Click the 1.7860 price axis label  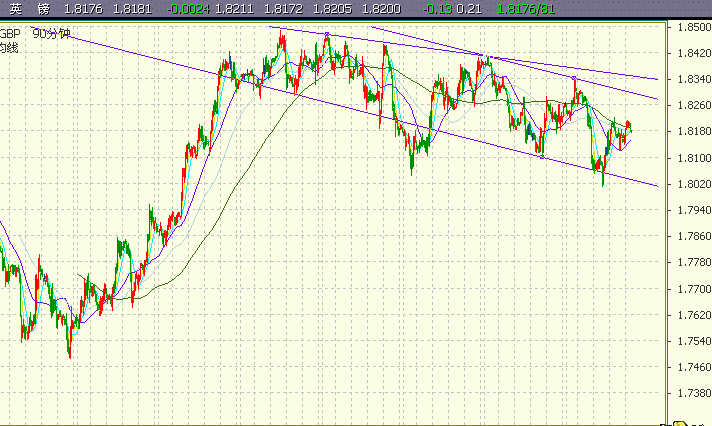(694, 236)
